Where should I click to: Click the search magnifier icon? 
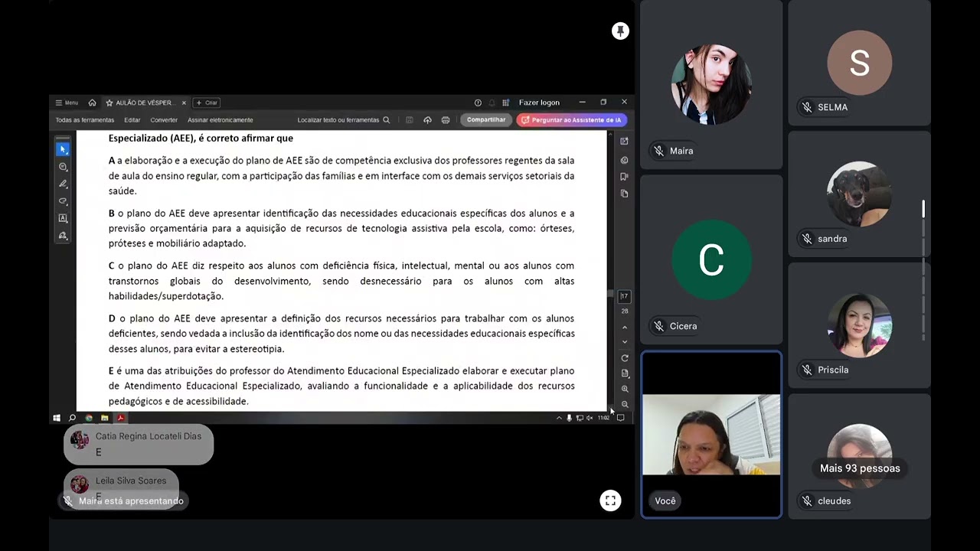(387, 120)
